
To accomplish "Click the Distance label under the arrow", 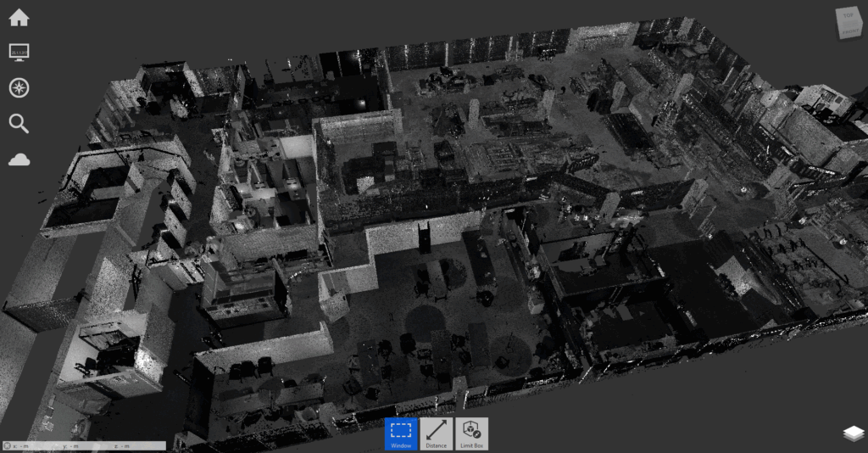I will pos(436,445).
